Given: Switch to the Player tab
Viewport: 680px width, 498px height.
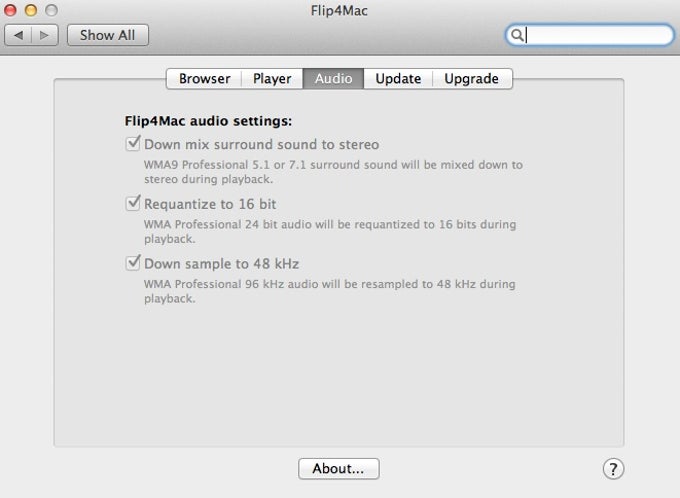Looking at the screenshot, I should coord(272,79).
